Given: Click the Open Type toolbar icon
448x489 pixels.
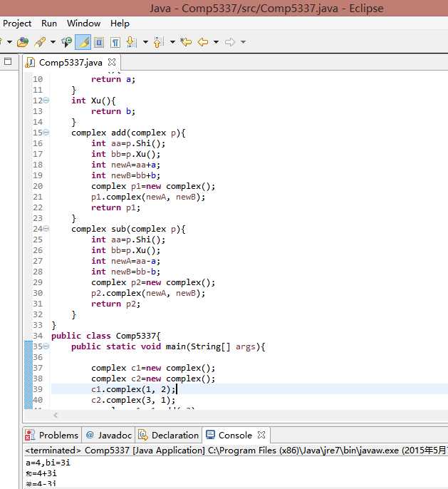Looking at the screenshot, I should pos(22,42).
